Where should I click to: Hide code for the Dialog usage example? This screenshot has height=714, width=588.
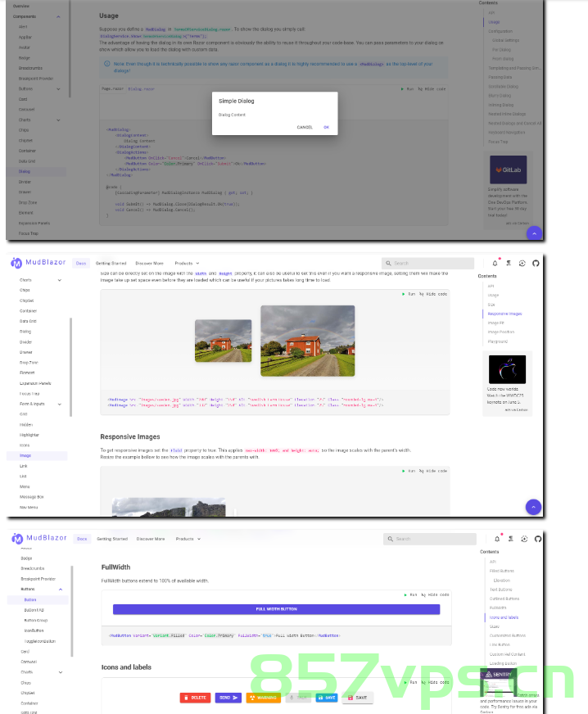pyautogui.click(x=432, y=88)
